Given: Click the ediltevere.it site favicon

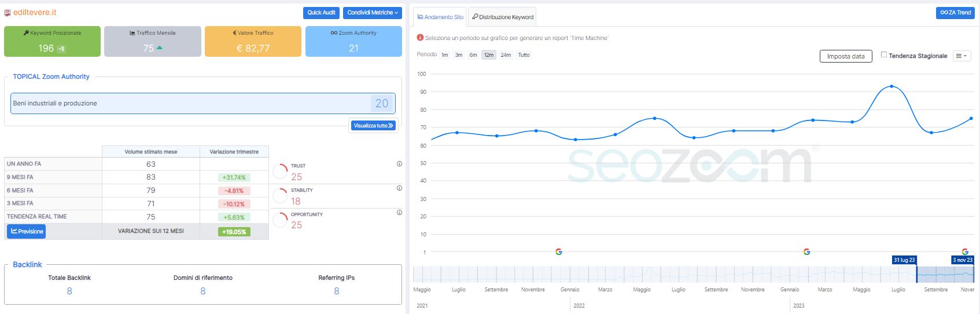Looking at the screenshot, I should [x=8, y=13].
